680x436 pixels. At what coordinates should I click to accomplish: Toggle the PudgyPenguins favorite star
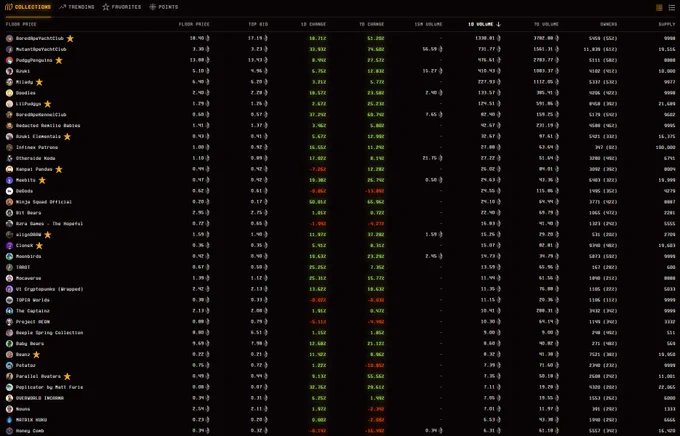click(59, 60)
